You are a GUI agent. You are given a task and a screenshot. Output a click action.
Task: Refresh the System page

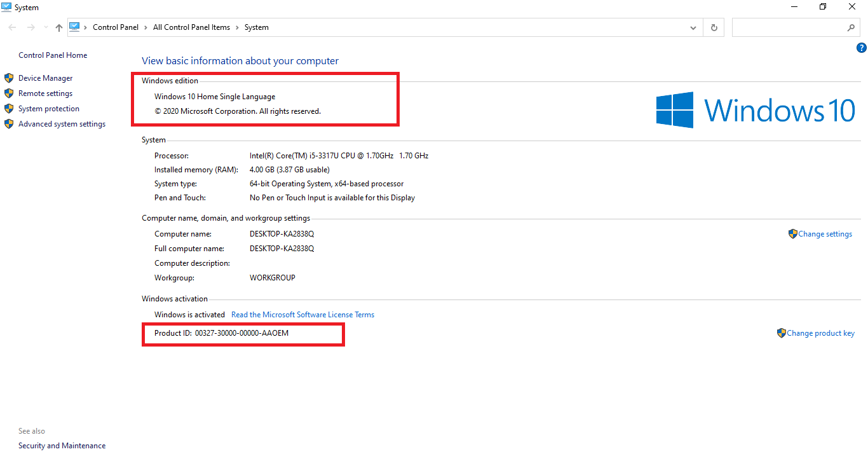[714, 28]
